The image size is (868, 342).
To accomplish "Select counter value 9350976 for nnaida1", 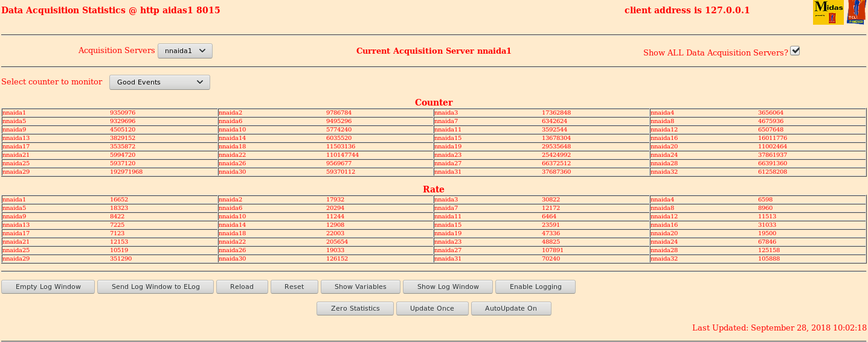I will click(123, 113).
